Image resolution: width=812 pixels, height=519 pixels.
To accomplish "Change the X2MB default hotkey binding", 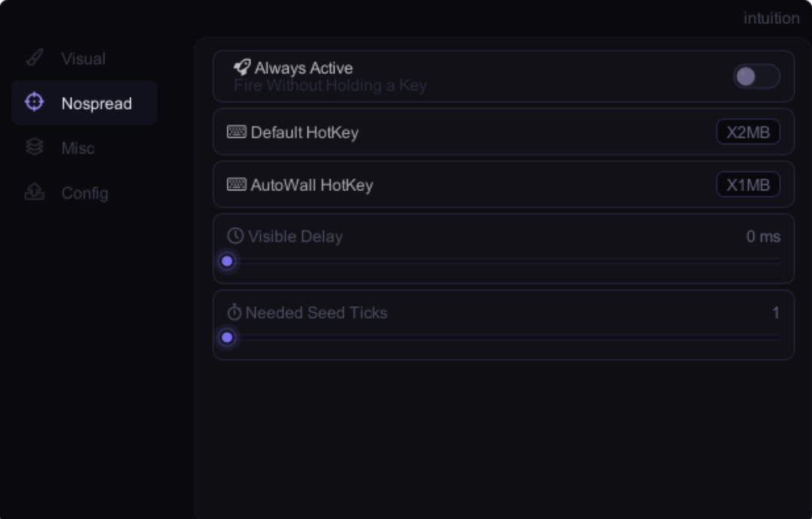I will click(x=748, y=132).
